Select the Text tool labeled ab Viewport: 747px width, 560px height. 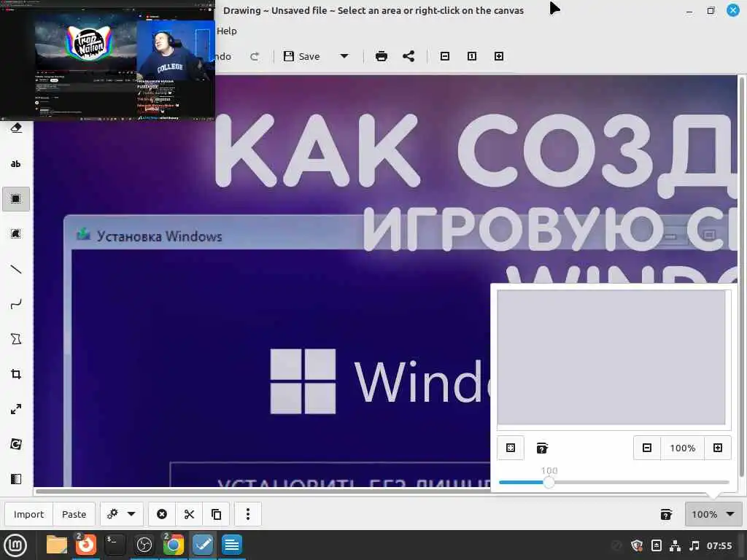16,164
